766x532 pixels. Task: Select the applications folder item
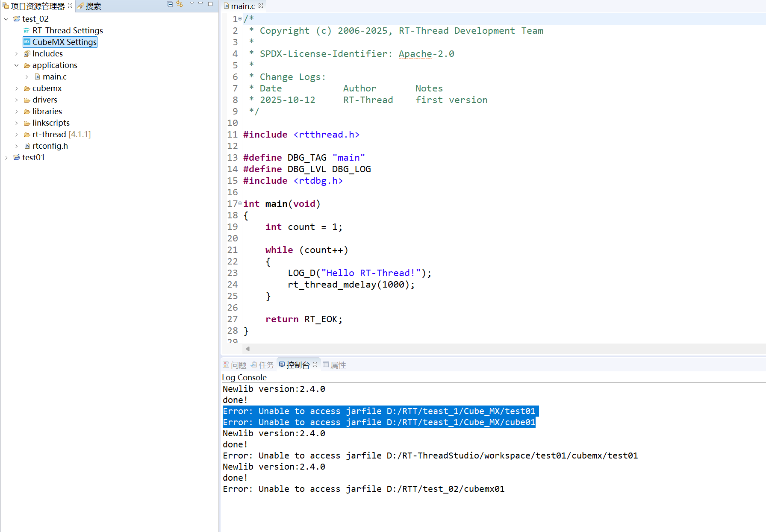(x=55, y=65)
